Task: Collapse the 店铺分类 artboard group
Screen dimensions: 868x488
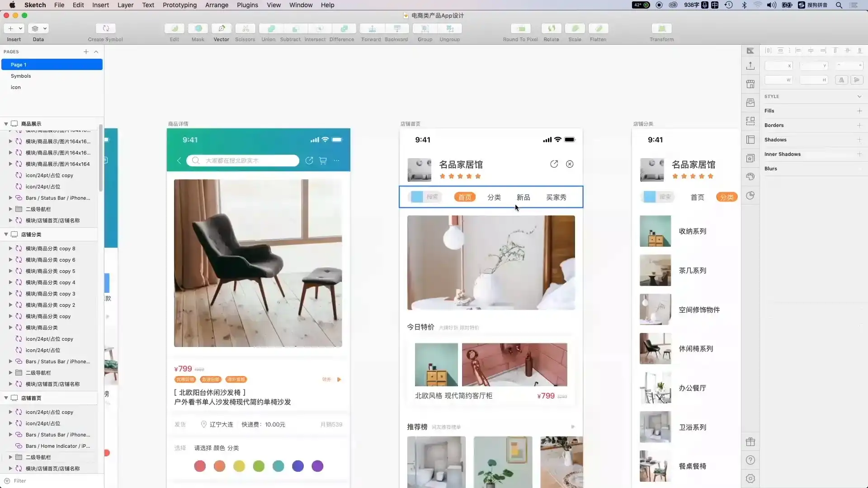Action: point(6,235)
